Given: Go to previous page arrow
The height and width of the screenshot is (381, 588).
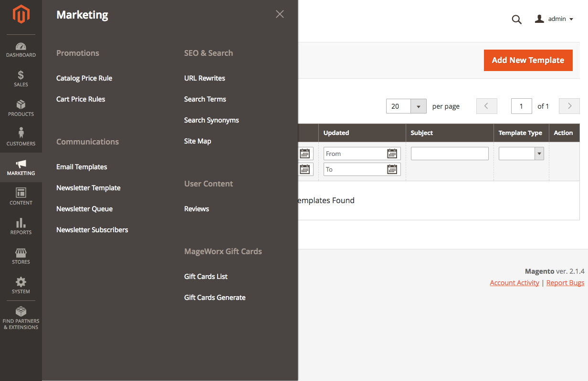Looking at the screenshot, I should (487, 106).
